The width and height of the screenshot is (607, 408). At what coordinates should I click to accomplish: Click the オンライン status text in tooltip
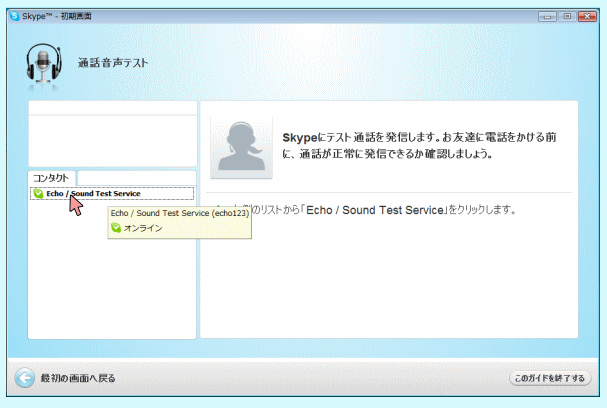pyautogui.click(x=143, y=228)
